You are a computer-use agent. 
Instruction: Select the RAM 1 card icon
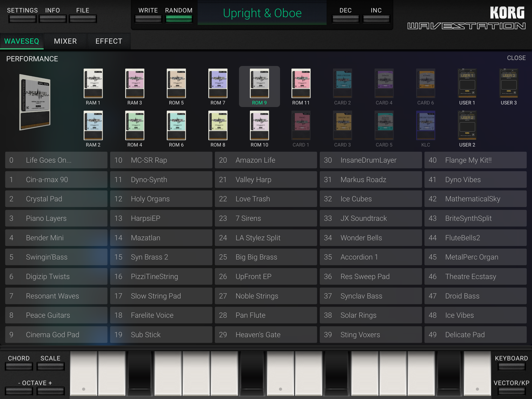tap(93, 84)
